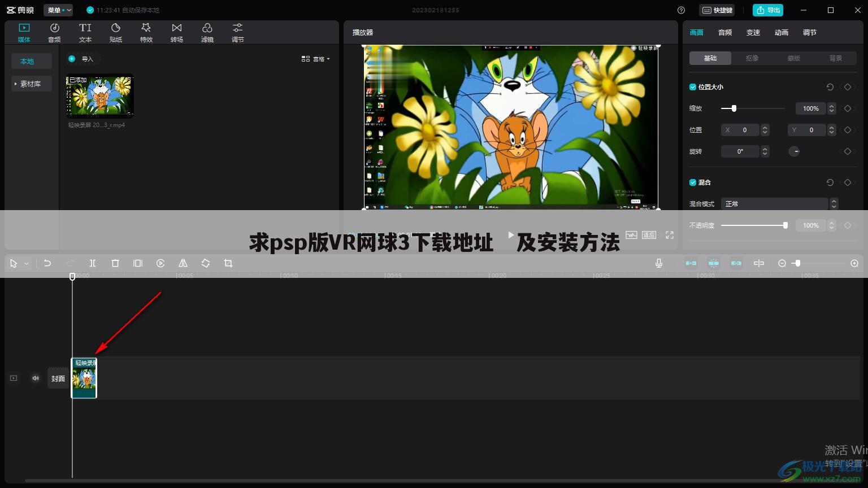Image resolution: width=868 pixels, height=488 pixels.
Task: Click the undo arrow in timeline toolbar
Action: pos(47,263)
